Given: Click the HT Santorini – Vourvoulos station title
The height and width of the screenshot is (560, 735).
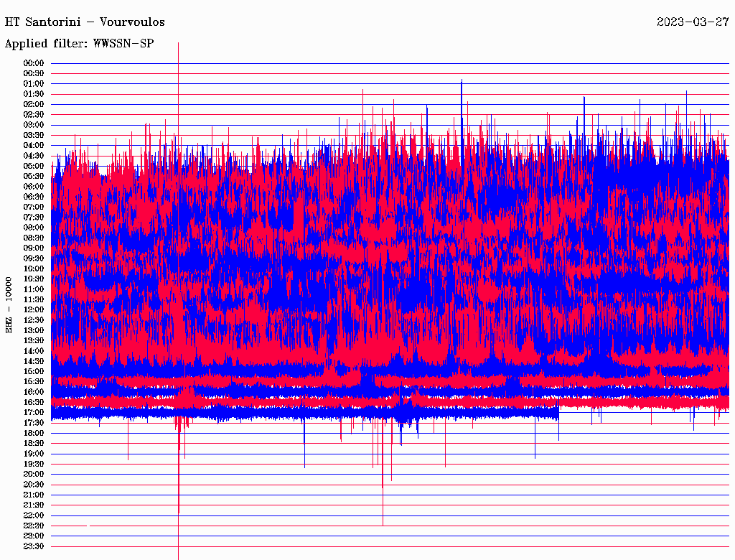Looking at the screenshot, I should click(85, 22).
